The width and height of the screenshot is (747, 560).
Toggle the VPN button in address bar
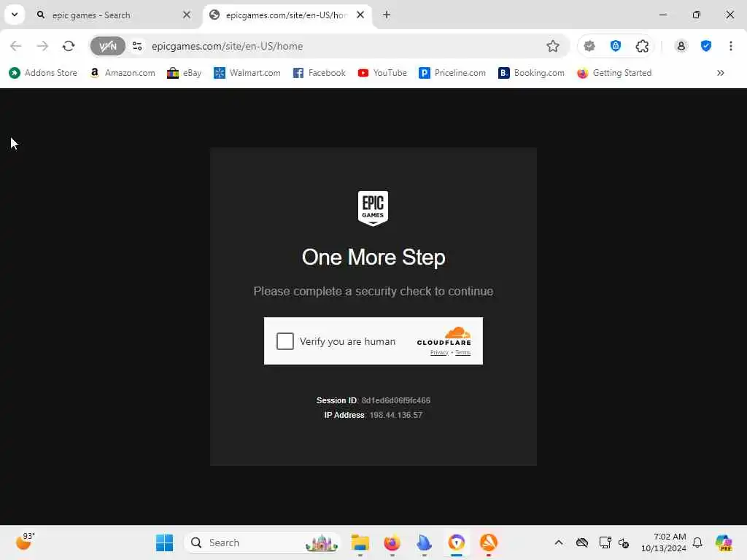coord(108,46)
